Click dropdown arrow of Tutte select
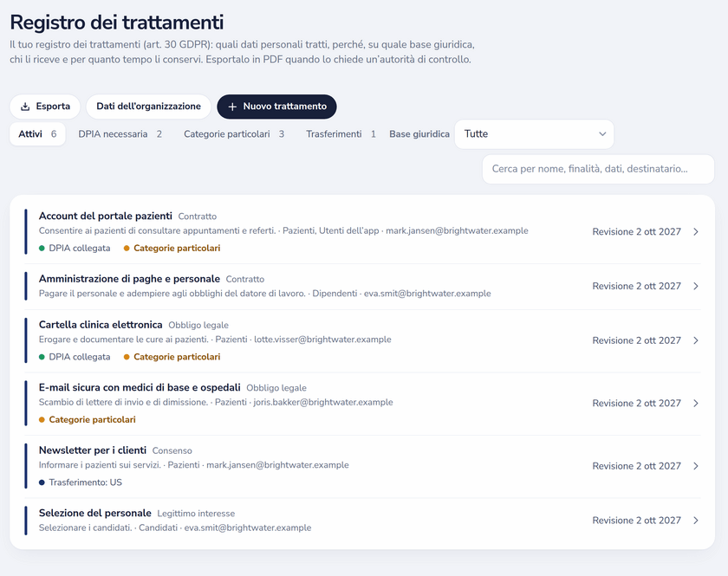The image size is (728, 576). (602, 134)
